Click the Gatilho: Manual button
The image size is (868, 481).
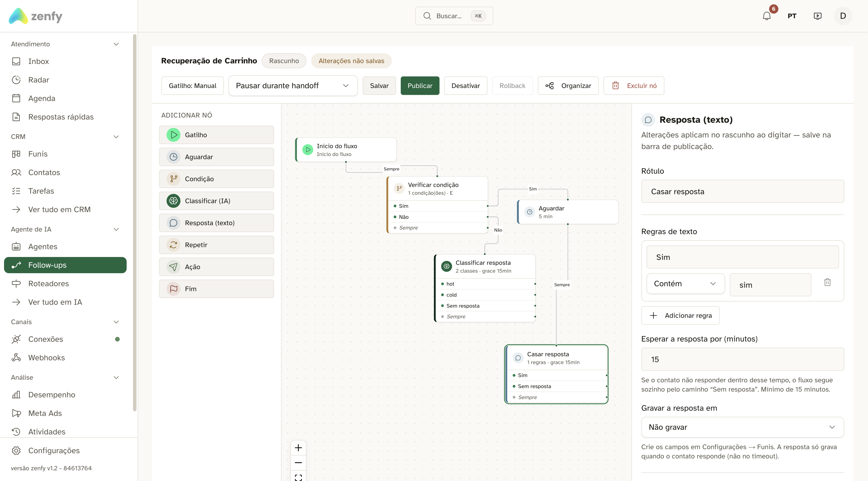point(192,86)
